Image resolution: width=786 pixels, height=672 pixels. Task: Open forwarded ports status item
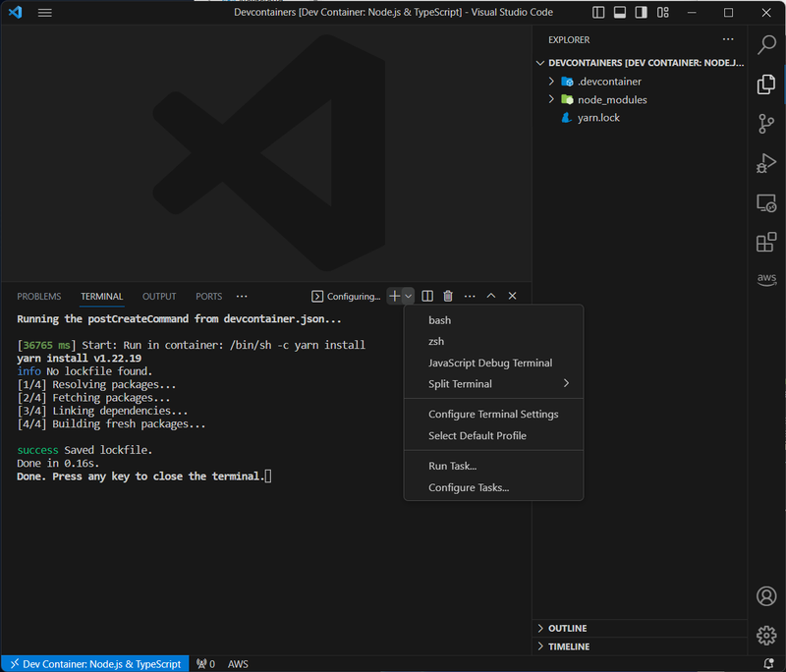click(x=206, y=664)
